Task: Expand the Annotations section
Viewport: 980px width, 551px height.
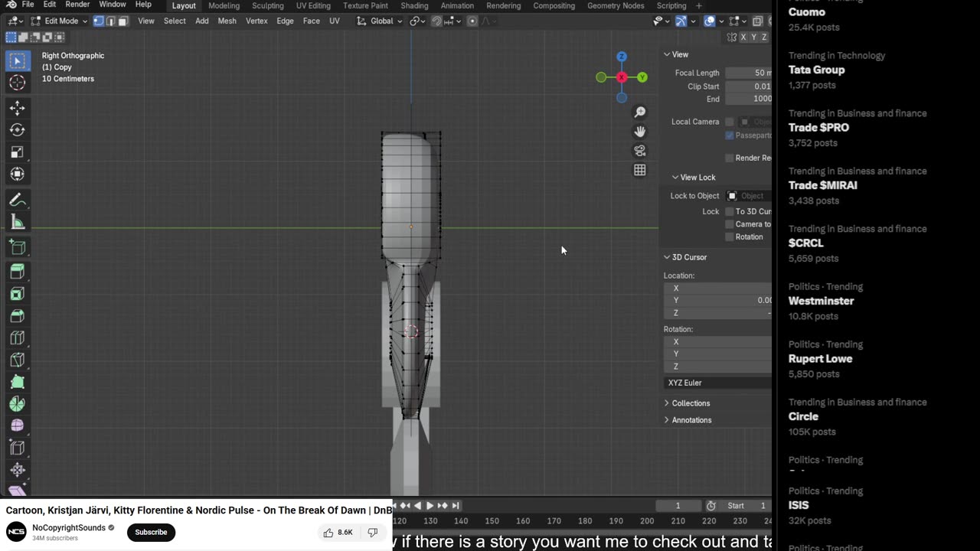Action: tap(688, 420)
